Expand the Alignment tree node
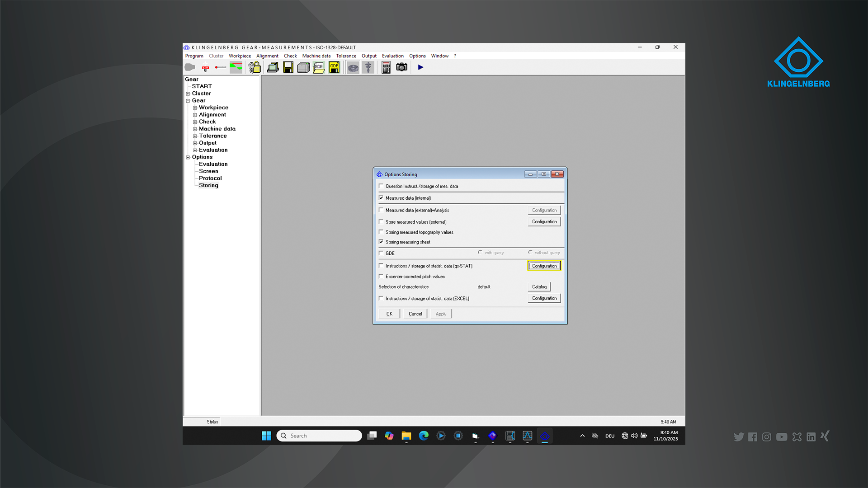868x488 pixels. [x=195, y=115]
